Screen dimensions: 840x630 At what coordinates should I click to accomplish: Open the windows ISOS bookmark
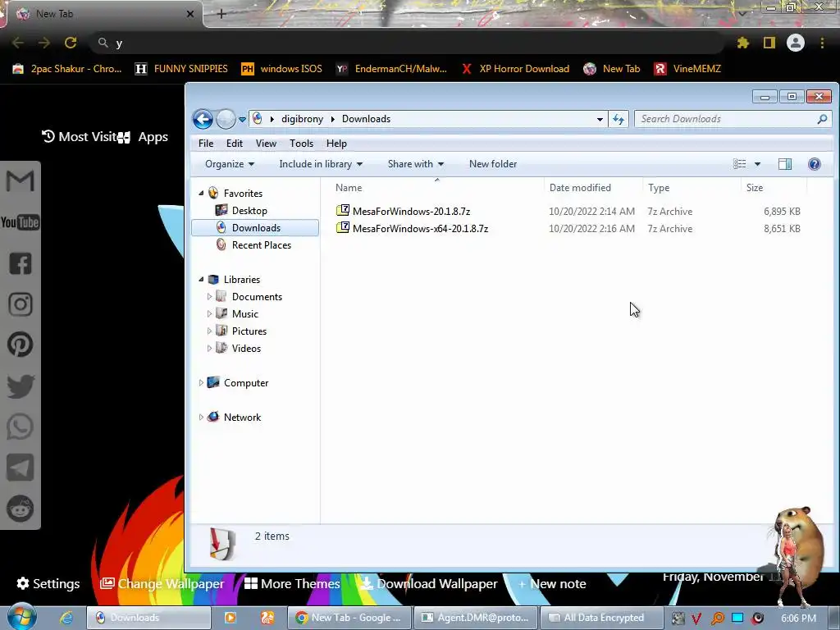282,69
